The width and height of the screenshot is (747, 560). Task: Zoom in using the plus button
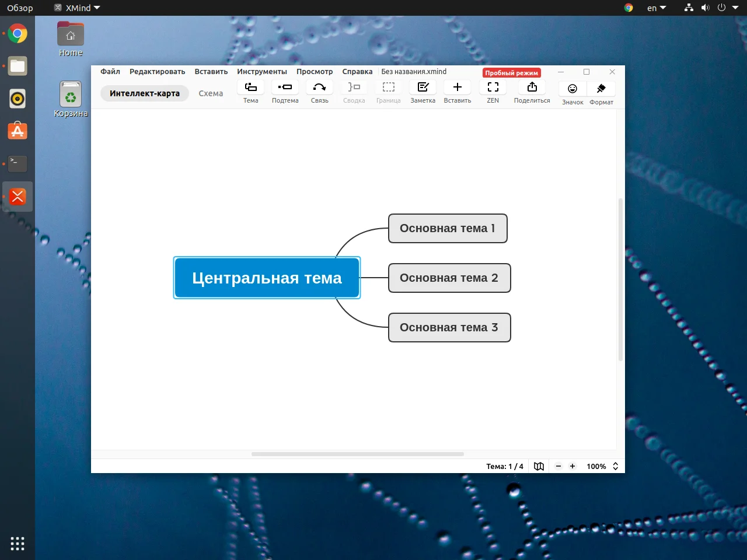coord(572,466)
